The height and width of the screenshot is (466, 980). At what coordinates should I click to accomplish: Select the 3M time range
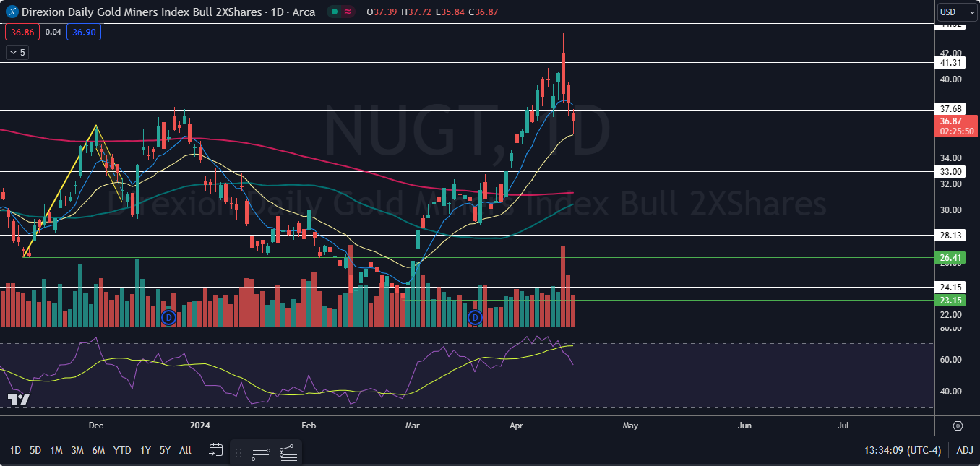click(x=77, y=450)
